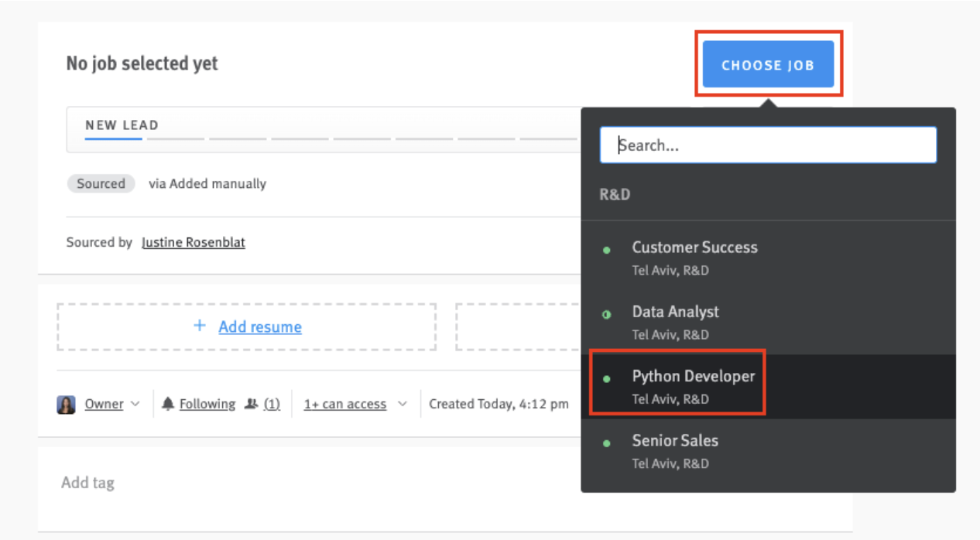Screen dimensions: 980x540
Task: Open the Add resume link
Action: (260, 326)
